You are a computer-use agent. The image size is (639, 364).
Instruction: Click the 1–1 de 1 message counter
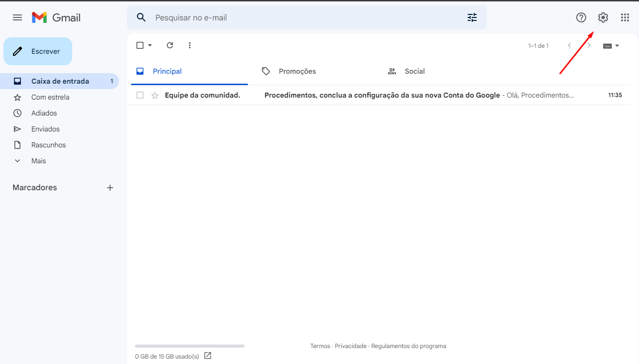point(538,46)
